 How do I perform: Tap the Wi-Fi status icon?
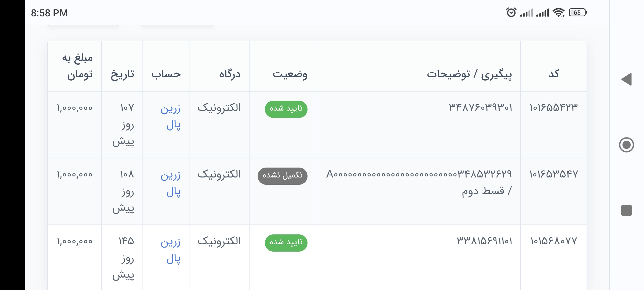point(559,13)
